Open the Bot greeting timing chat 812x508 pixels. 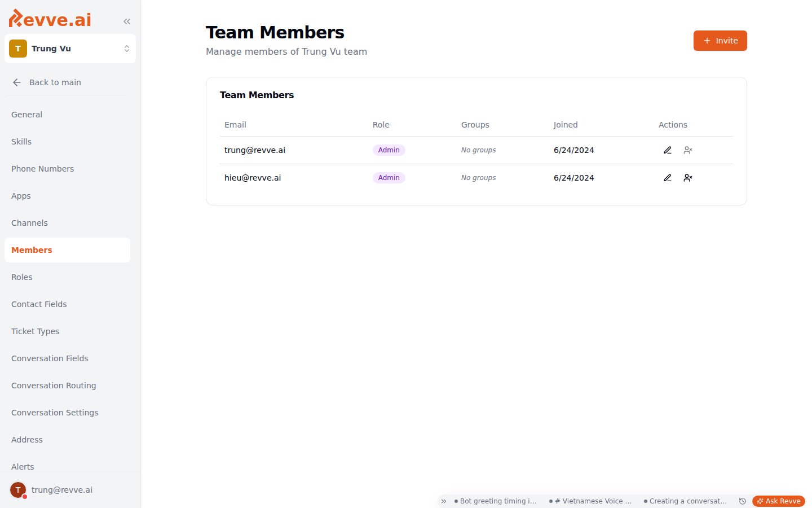(496, 501)
